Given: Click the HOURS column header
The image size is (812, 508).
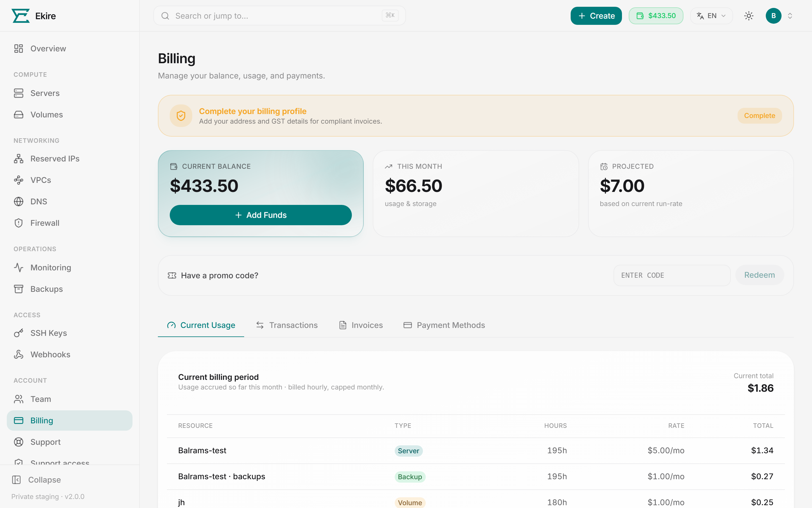Looking at the screenshot, I should 555,426.
